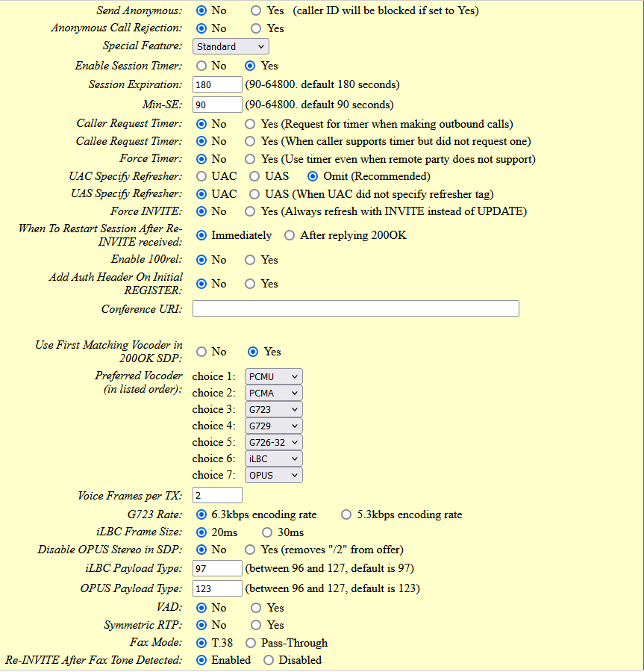The height and width of the screenshot is (672, 644).
Task: Set Callee Request Timer to Yes
Action: pyautogui.click(x=250, y=141)
